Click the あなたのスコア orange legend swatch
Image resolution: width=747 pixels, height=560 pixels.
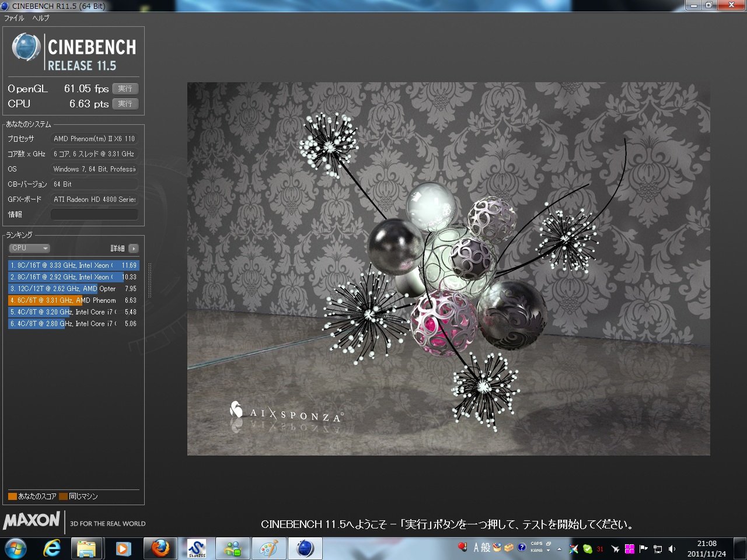pos(12,496)
